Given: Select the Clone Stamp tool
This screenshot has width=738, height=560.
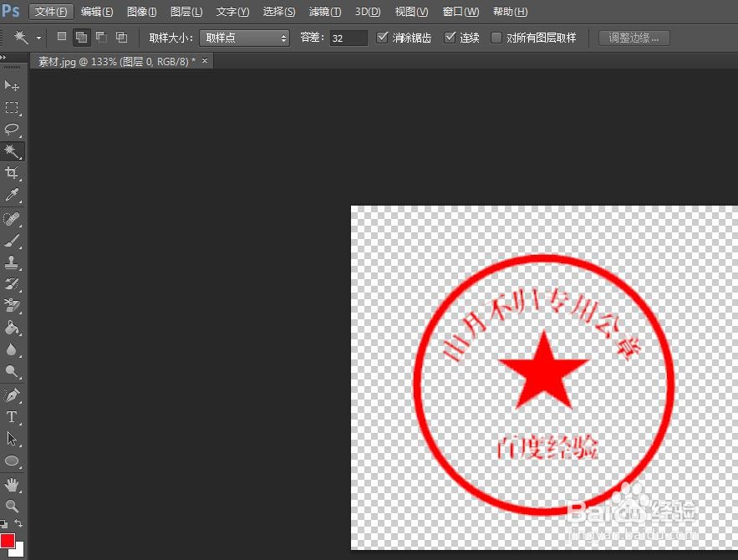Looking at the screenshot, I should click(12, 262).
